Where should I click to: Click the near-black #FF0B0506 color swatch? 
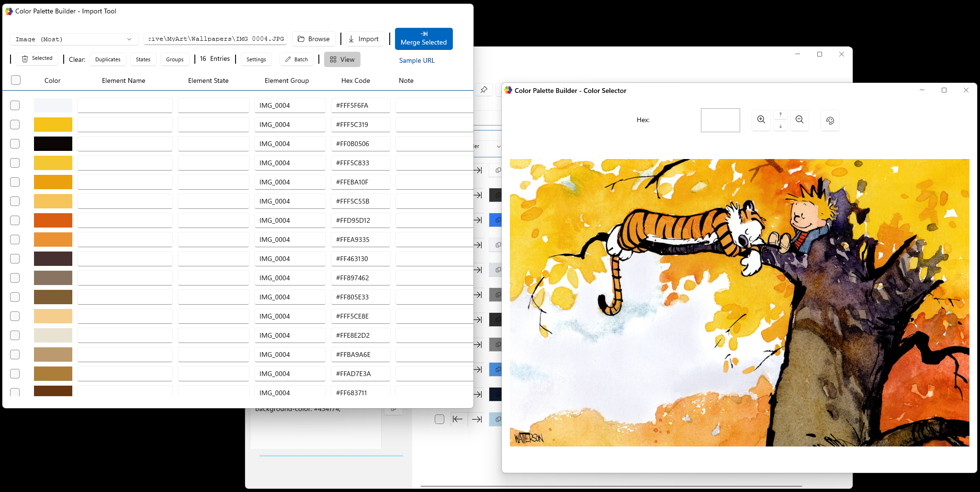click(x=53, y=144)
